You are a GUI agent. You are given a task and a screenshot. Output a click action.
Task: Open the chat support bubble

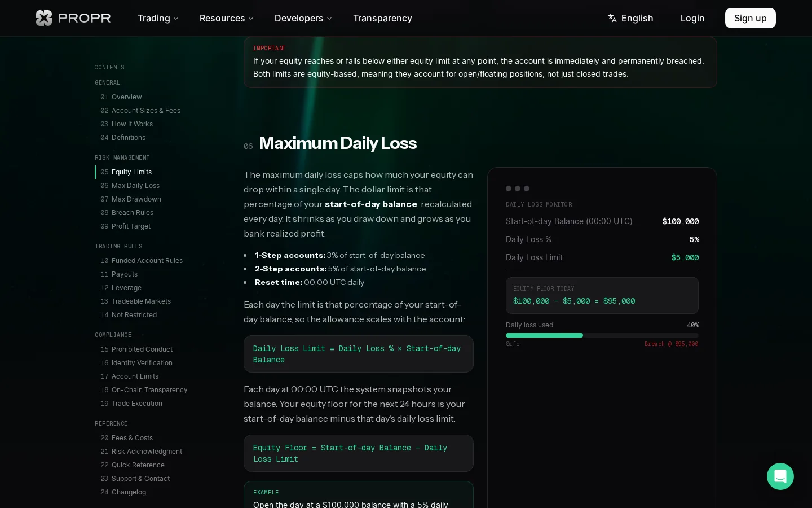coord(780,476)
